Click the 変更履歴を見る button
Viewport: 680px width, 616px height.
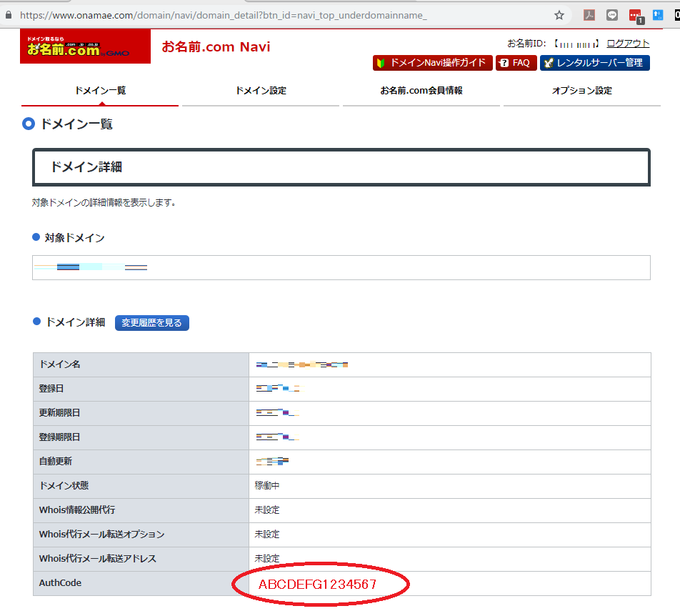coord(151,323)
